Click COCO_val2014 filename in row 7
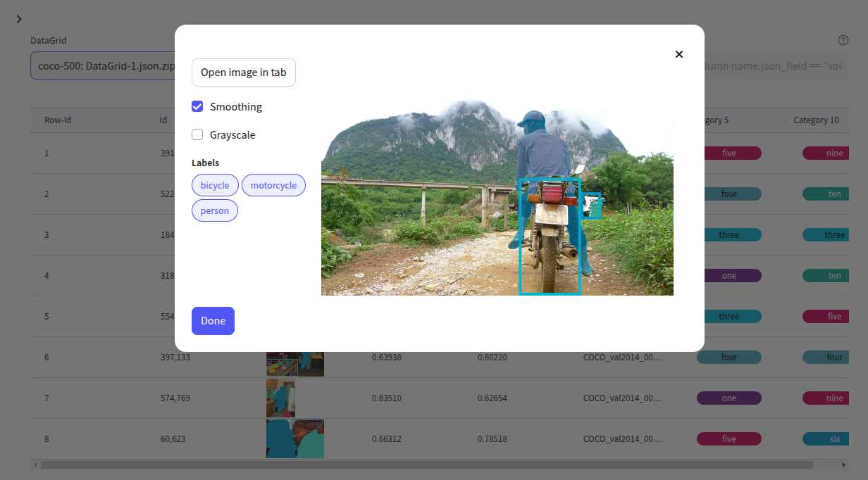868x480 pixels. pyautogui.click(x=623, y=398)
